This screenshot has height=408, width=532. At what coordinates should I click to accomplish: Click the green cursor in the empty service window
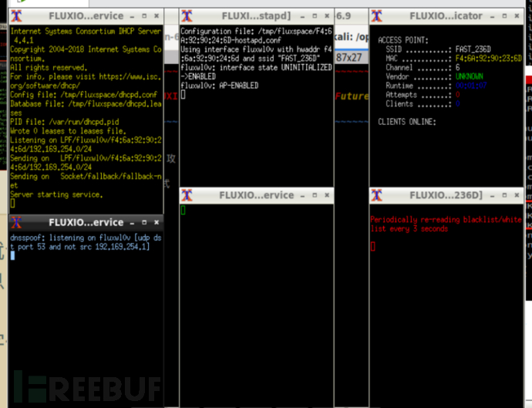click(183, 211)
